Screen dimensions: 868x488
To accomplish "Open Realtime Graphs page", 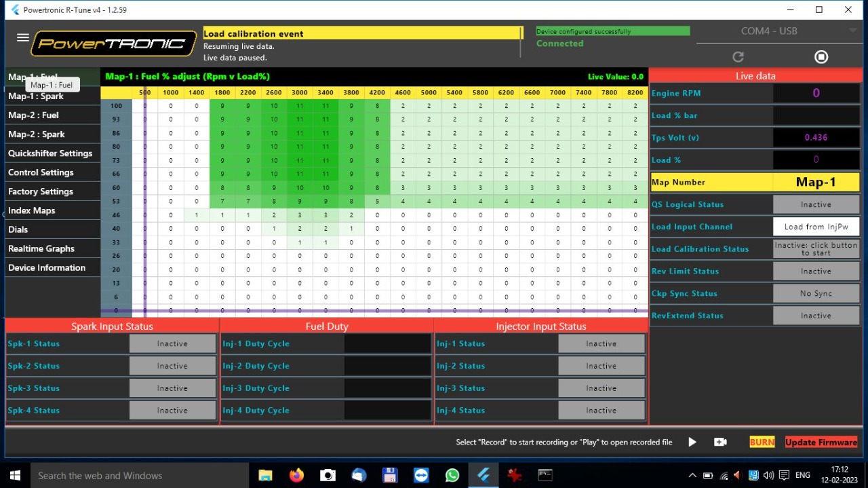I will click(41, 248).
